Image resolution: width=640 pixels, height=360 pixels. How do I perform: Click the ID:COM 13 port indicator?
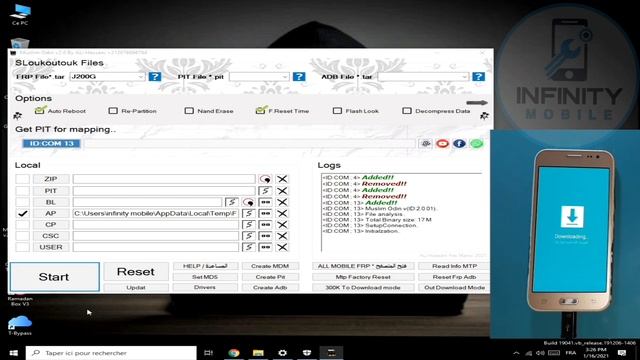[51, 143]
